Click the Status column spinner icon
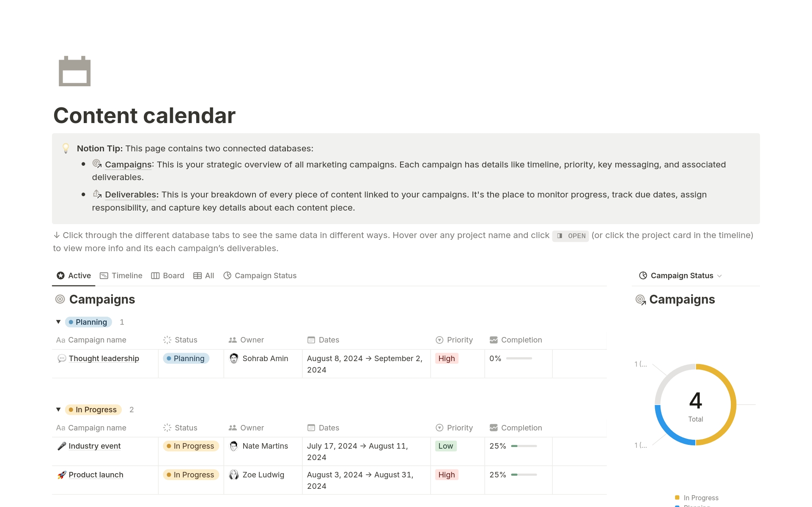 pyautogui.click(x=167, y=340)
